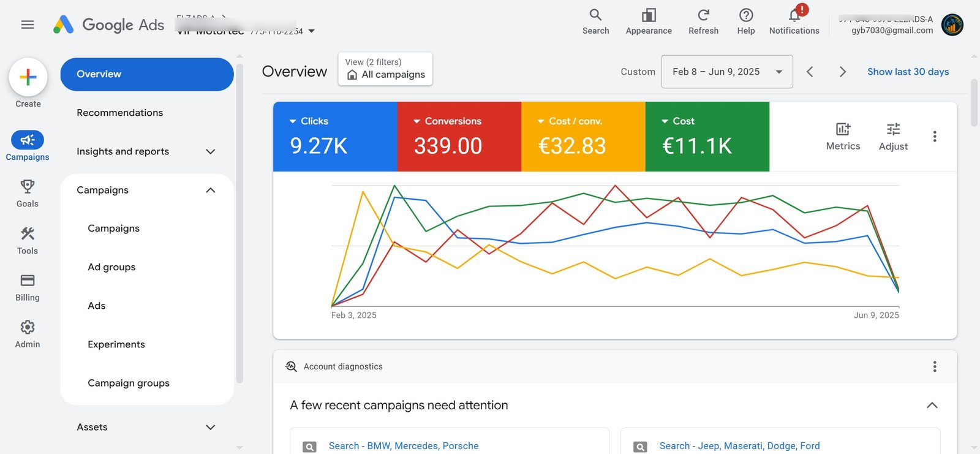
Task: Open Search - Jeep, Maserati, Dodge, Ford campaign
Action: tap(739, 446)
